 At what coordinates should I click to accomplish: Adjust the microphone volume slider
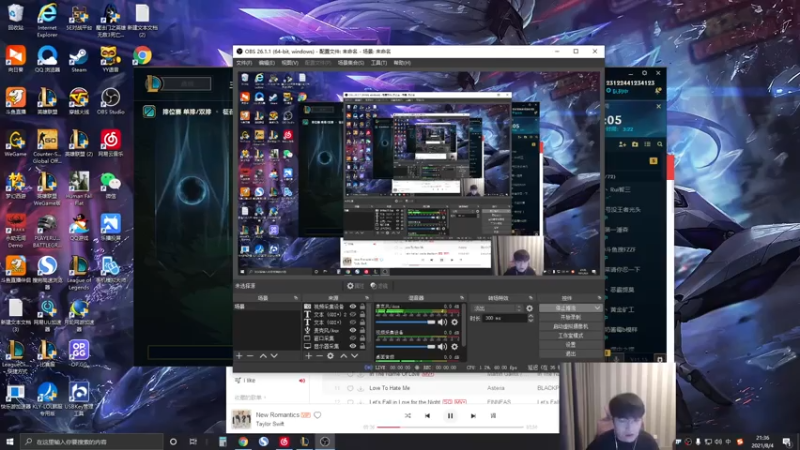406,322
